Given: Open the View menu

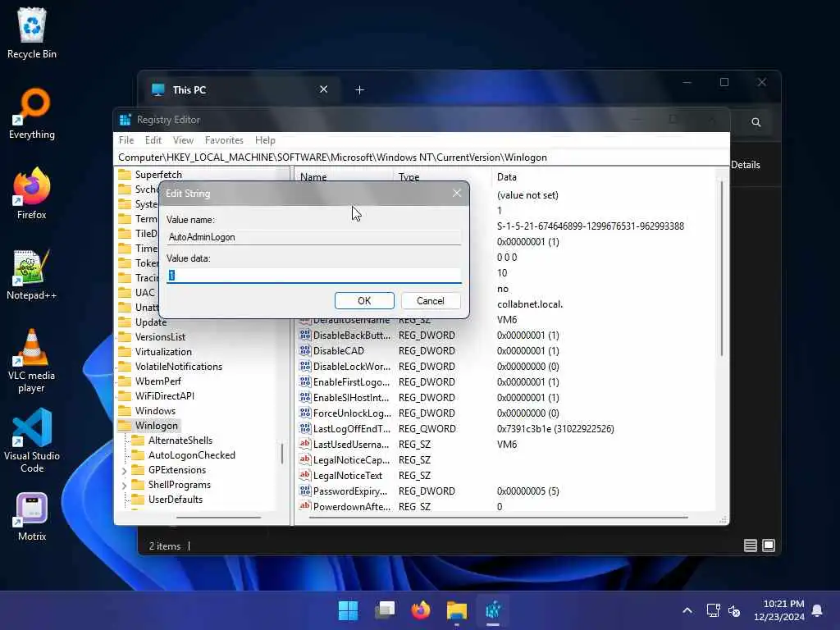Looking at the screenshot, I should click(183, 139).
